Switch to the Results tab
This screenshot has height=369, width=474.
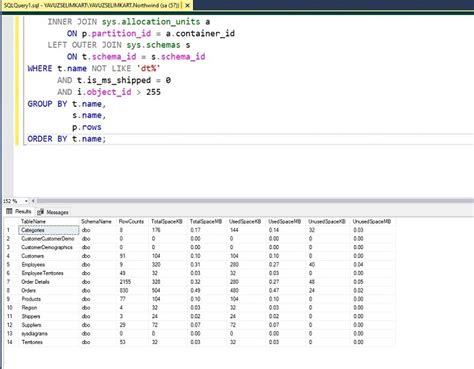[19, 212]
